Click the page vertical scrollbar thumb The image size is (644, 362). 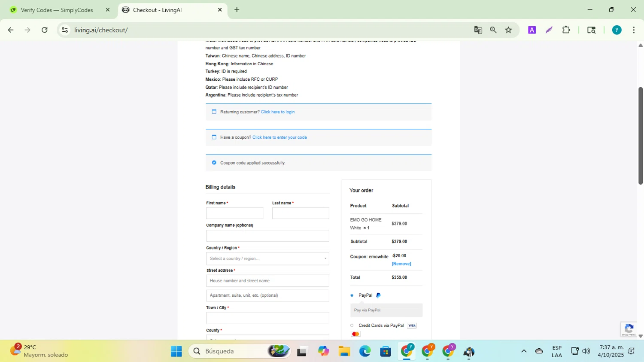pos(641,136)
